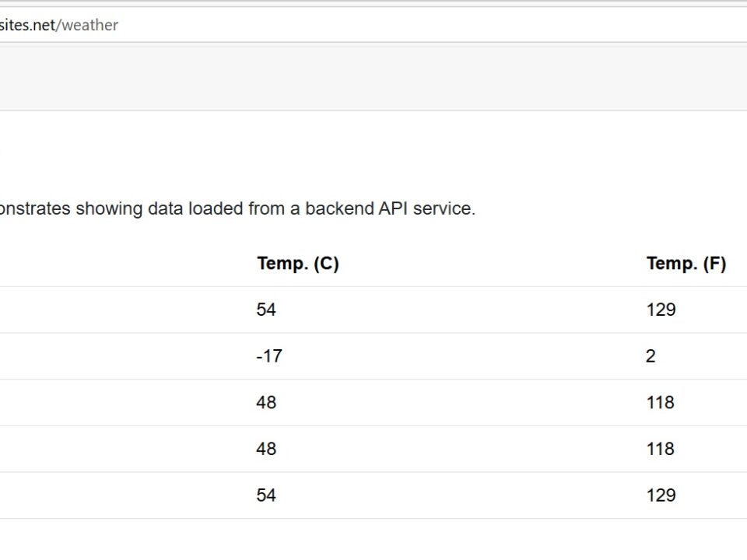Select the 2 Fahrenheit temperature cell
Viewport: 747px width, 560px height.
pos(651,355)
